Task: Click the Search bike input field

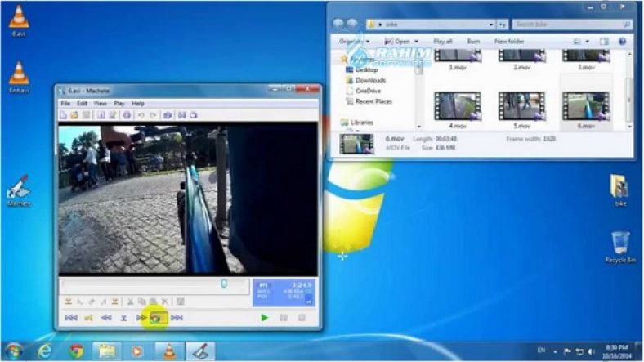Action: tap(572, 25)
